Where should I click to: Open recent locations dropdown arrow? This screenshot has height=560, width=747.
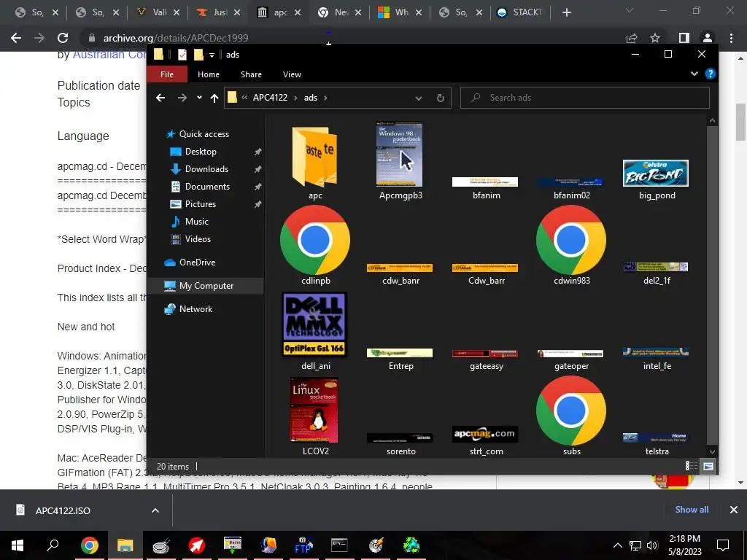(199, 98)
